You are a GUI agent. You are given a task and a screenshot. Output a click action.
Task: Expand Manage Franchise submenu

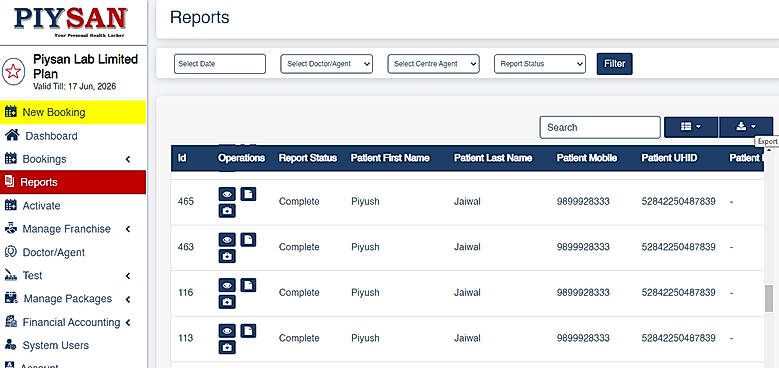73,229
